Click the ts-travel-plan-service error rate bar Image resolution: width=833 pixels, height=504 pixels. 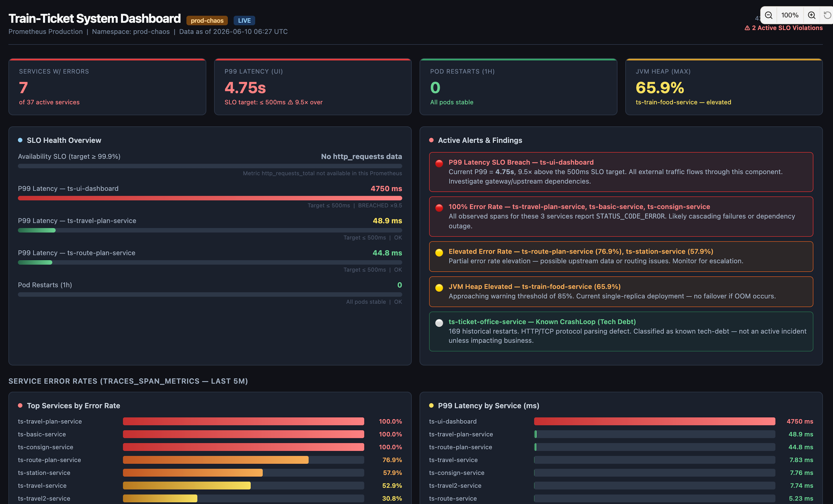point(244,421)
